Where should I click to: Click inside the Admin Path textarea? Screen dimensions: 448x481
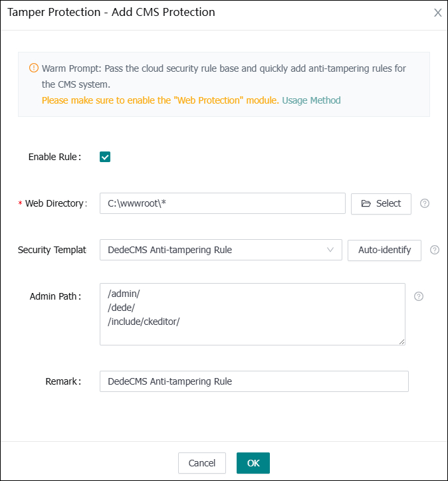252,314
